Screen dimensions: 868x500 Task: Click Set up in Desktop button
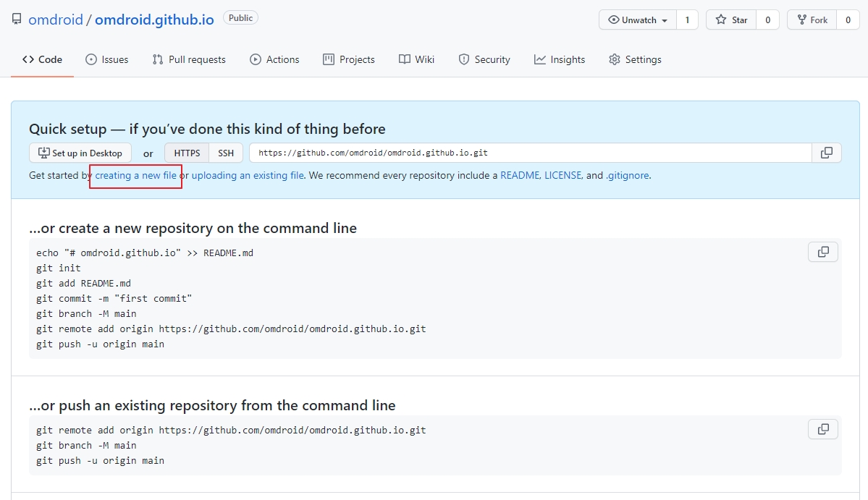pyautogui.click(x=80, y=153)
